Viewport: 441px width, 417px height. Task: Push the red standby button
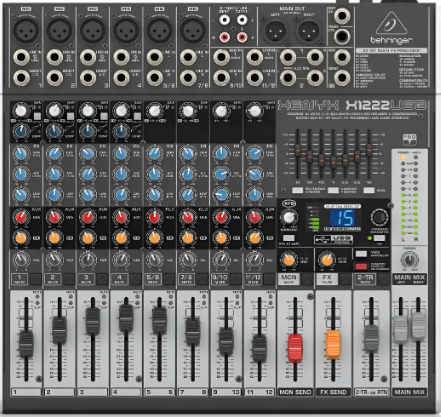pyautogui.click(x=361, y=266)
